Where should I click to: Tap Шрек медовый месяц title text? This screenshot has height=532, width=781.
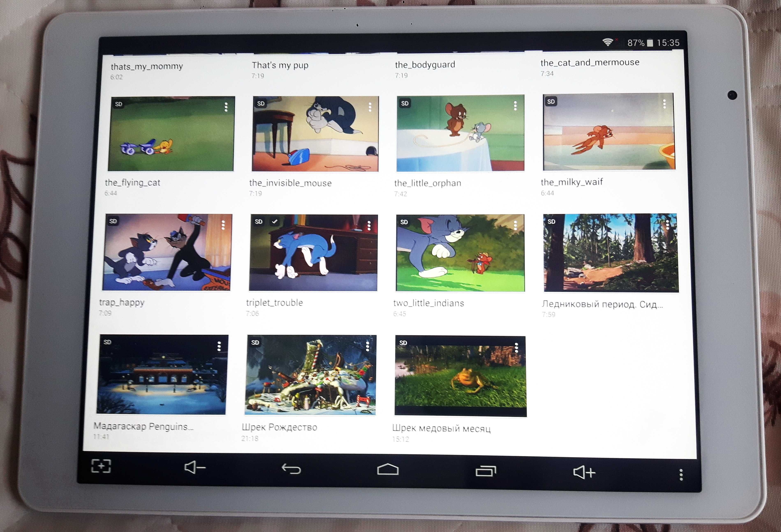point(441,428)
